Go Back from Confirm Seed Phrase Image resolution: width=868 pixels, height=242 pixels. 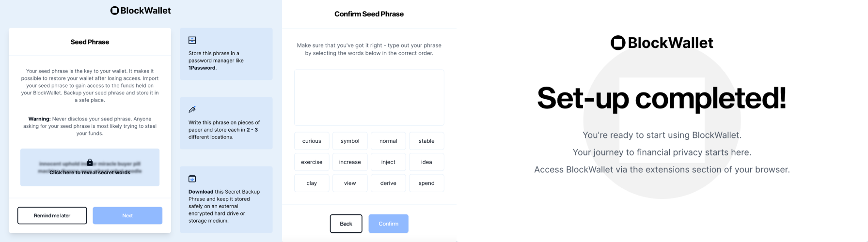click(346, 224)
